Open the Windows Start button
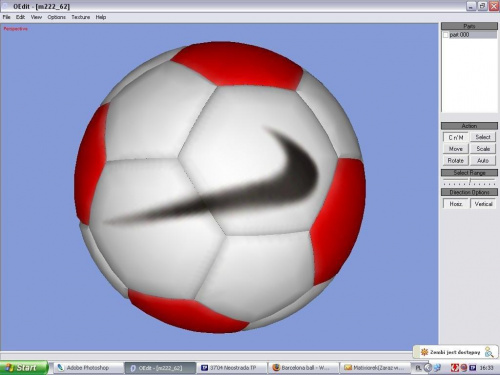The image size is (500, 375). pyautogui.click(x=23, y=368)
